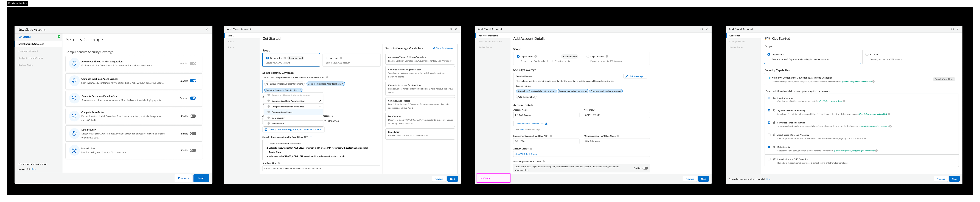Enable the Data Security toggle in New Cloud Account
This screenshot has width=980, height=202.
(x=193, y=134)
